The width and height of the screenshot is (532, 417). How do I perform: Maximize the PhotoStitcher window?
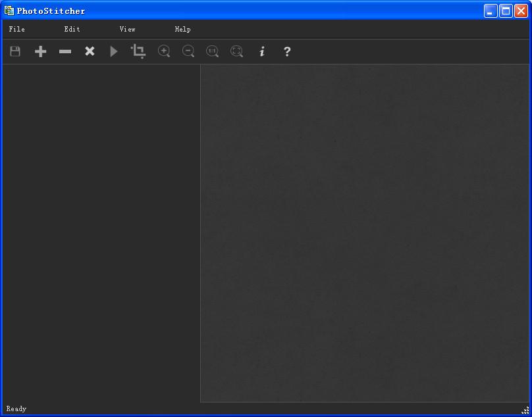point(506,11)
